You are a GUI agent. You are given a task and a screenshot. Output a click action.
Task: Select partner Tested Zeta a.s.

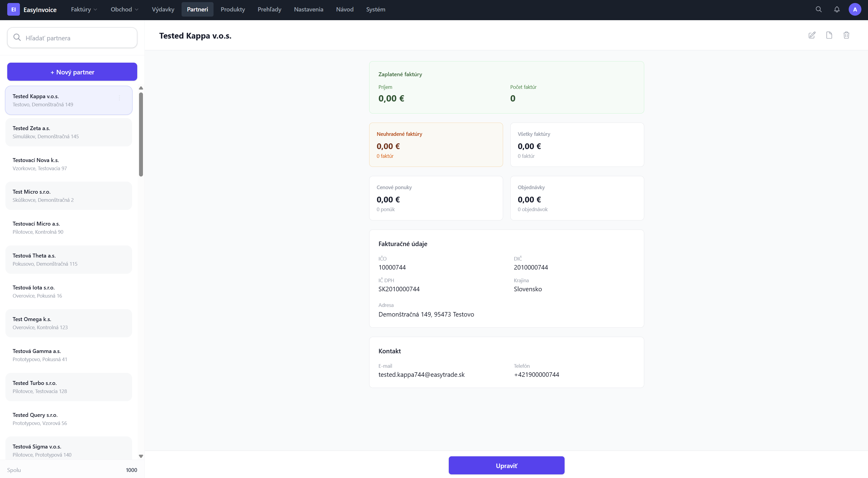(69, 132)
